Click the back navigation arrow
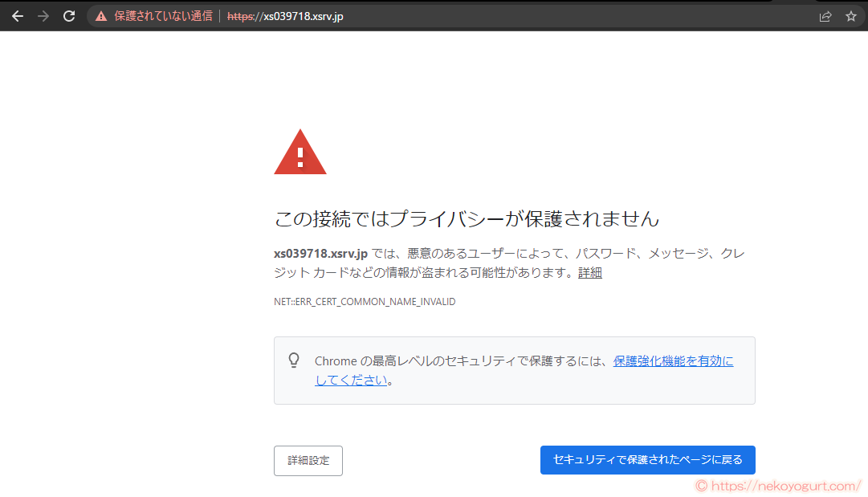Screen dimensions: 868x497 pyautogui.click(x=18, y=14)
